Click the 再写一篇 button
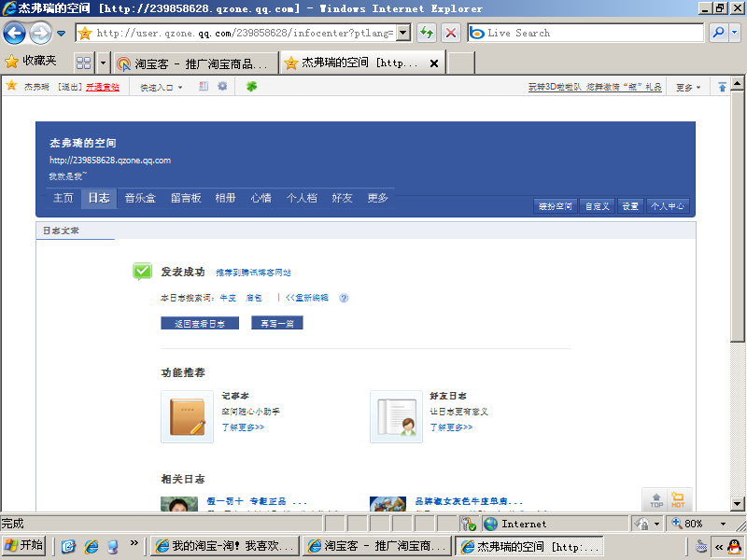Screen dimensions: 747x560 coord(277,323)
